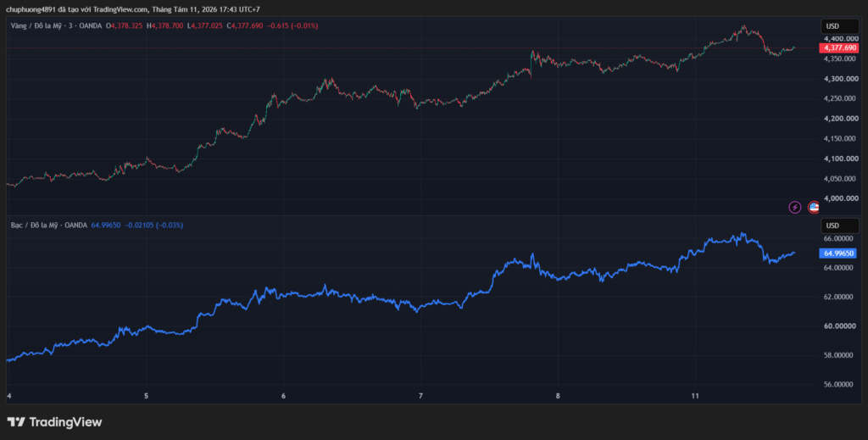Click the 64.00000 silver axis label
The height and width of the screenshot is (440, 868).
pyautogui.click(x=838, y=268)
